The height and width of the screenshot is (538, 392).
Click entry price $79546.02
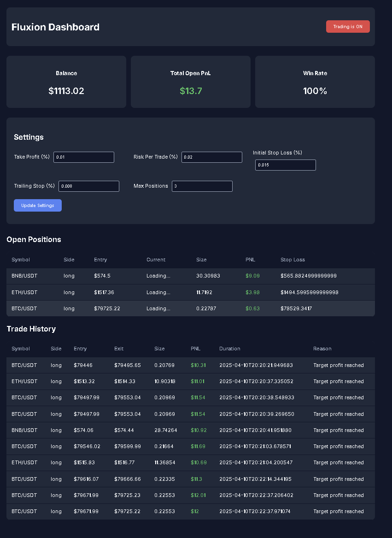click(x=87, y=446)
